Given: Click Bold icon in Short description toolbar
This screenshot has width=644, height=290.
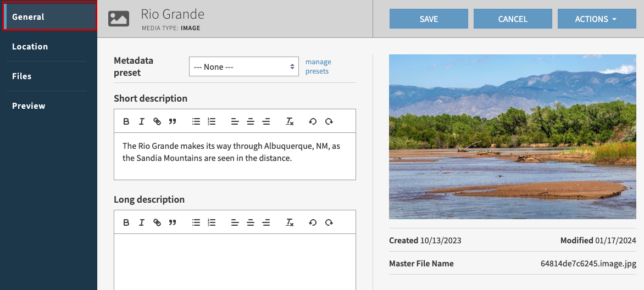Looking at the screenshot, I should pos(126,121).
